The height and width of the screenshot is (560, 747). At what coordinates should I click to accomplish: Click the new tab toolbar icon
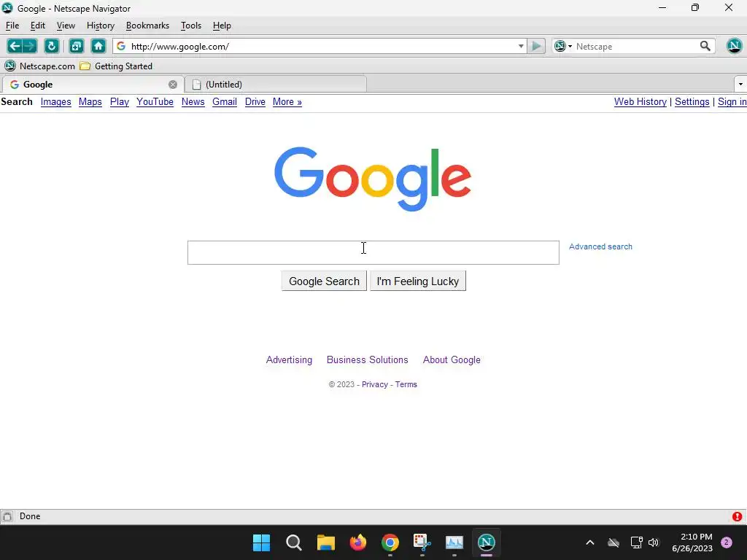(76, 46)
